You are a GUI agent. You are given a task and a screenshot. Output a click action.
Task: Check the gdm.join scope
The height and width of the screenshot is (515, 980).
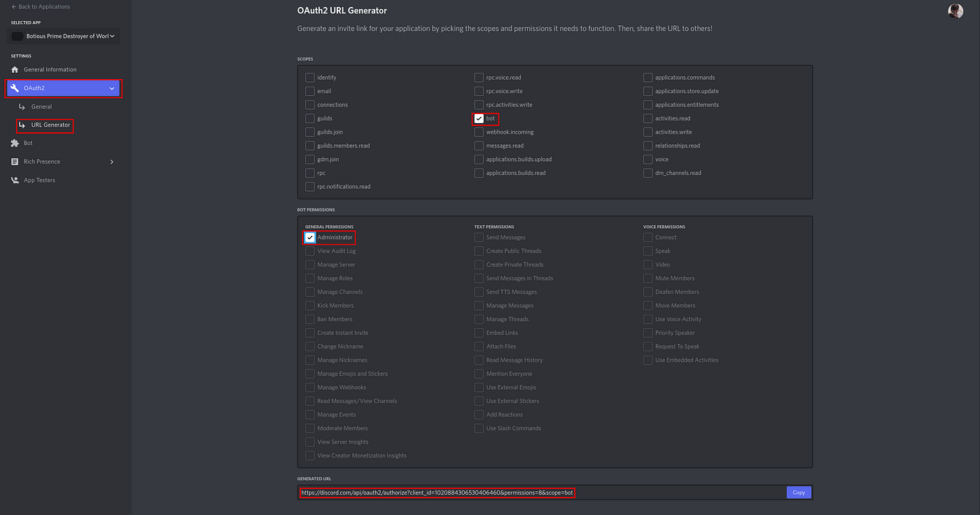309,160
